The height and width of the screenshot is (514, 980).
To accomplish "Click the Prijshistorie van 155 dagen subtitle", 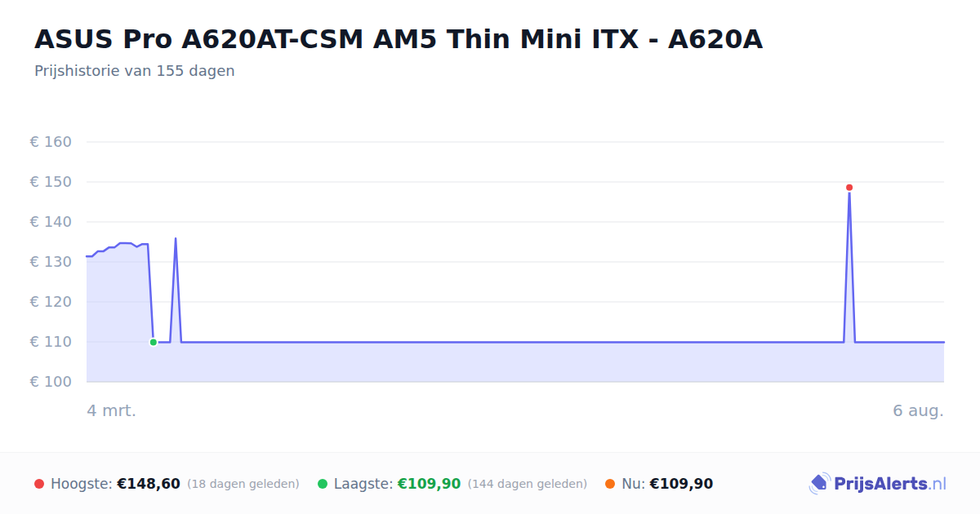I will (x=135, y=71).
